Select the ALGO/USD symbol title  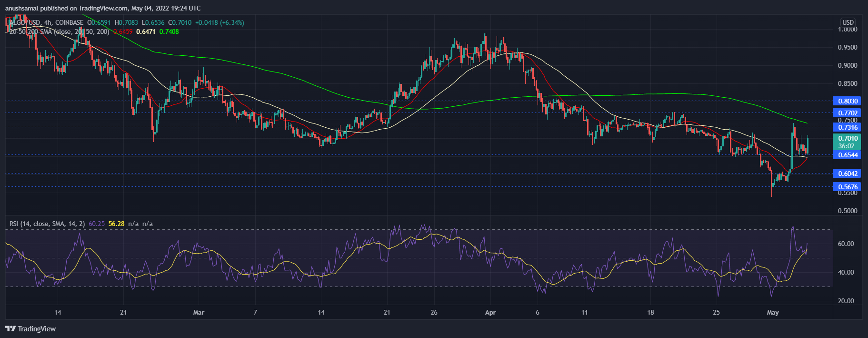[x=29, y=22]
